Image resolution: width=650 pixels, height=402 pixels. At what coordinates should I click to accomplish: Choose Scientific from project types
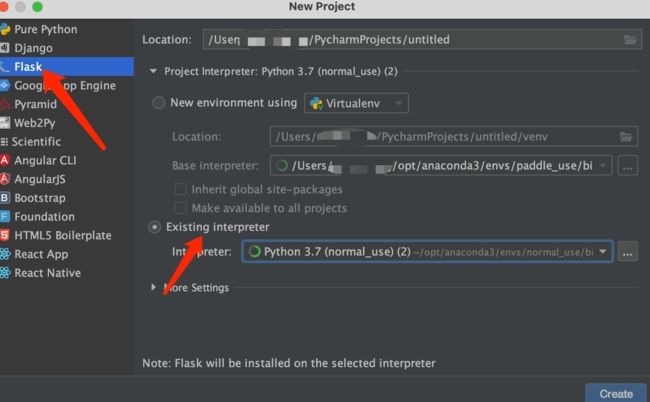(x=36, y=142)
